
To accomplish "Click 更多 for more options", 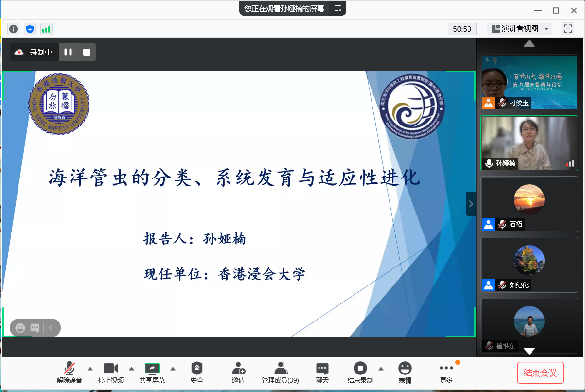I will [x=446, y=373].
